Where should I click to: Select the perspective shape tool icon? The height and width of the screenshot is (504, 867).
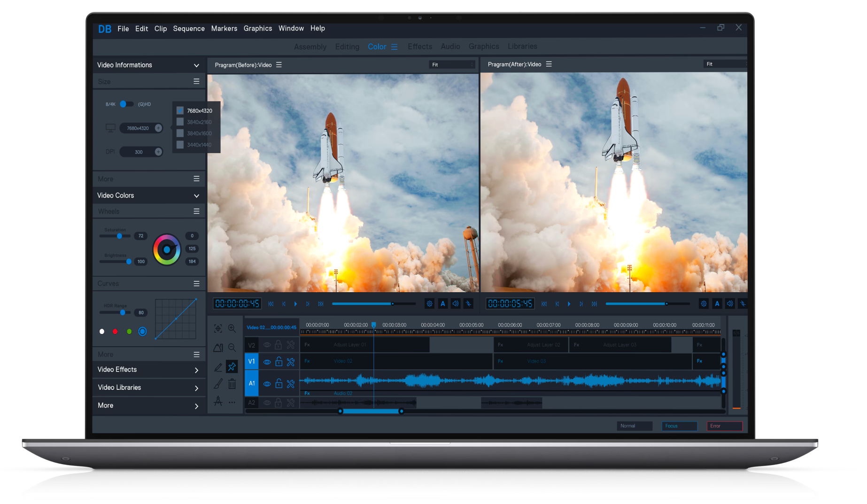tap(218, 347)
